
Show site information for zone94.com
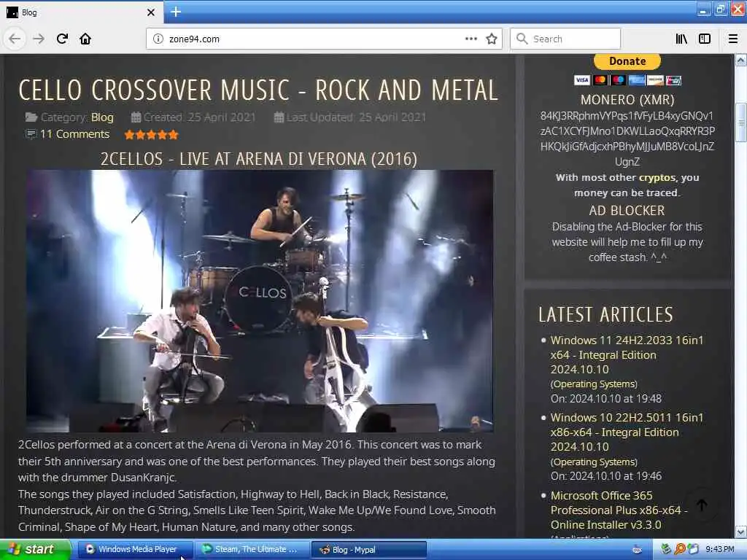pyautogui.click(x=158, y=39)
